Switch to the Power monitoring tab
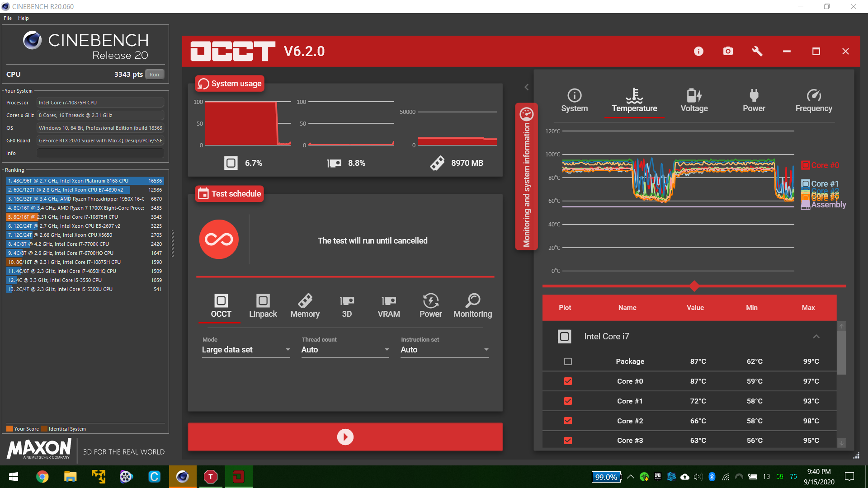The image size is (868, 488). tap(754, 101)
